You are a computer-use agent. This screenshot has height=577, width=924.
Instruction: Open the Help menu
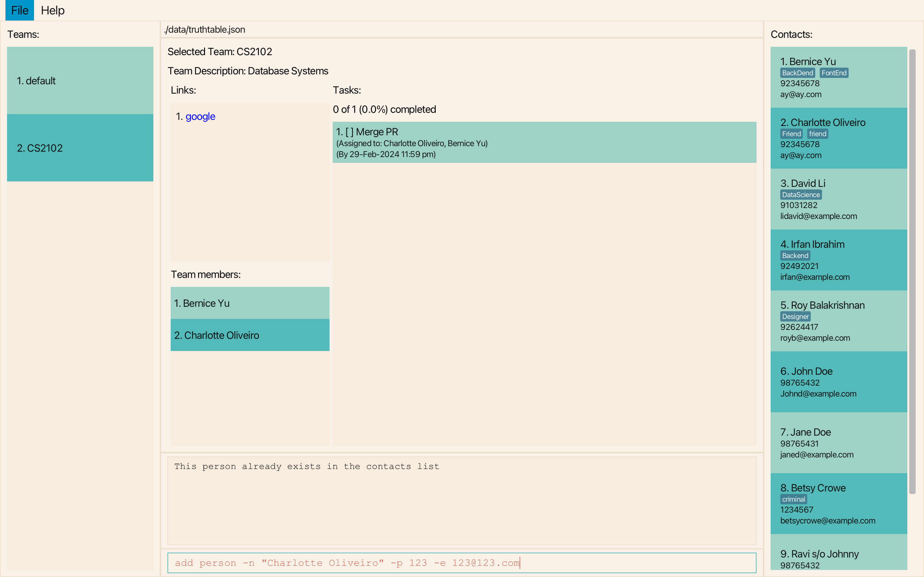[53, 10]
